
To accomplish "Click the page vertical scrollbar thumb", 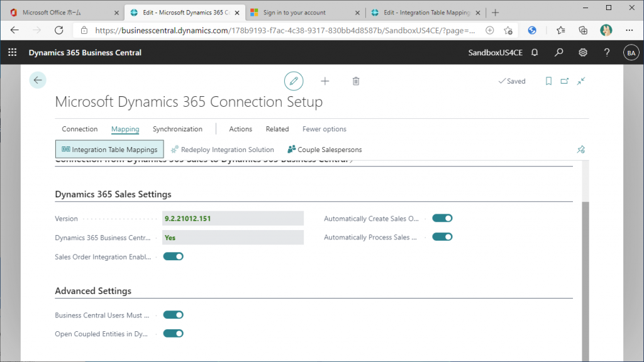I will pyautogui.click(x=586, y=282).
